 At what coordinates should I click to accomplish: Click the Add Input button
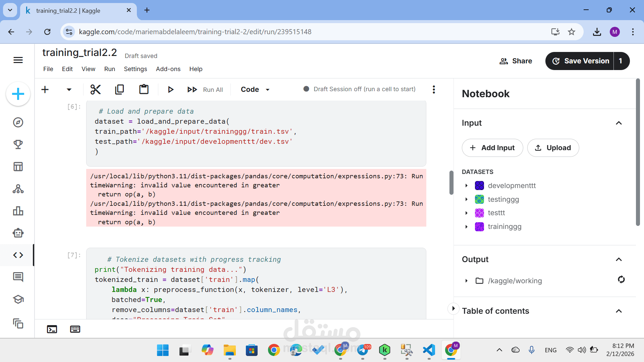pos(492,148)
